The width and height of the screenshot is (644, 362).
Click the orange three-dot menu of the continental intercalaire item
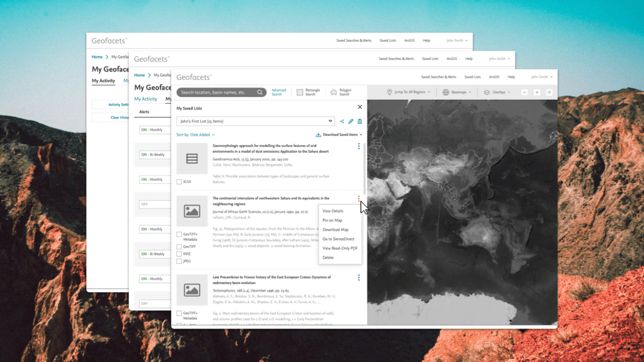359,198
